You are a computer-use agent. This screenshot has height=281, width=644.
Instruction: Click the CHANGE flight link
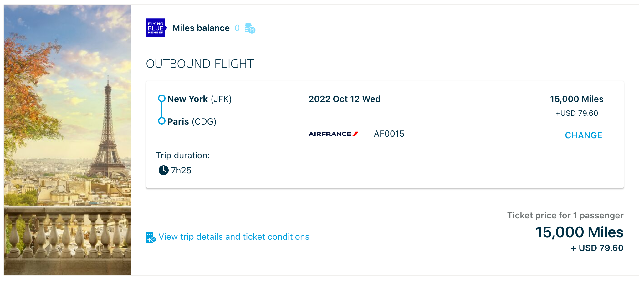click(x=583, y=135)
